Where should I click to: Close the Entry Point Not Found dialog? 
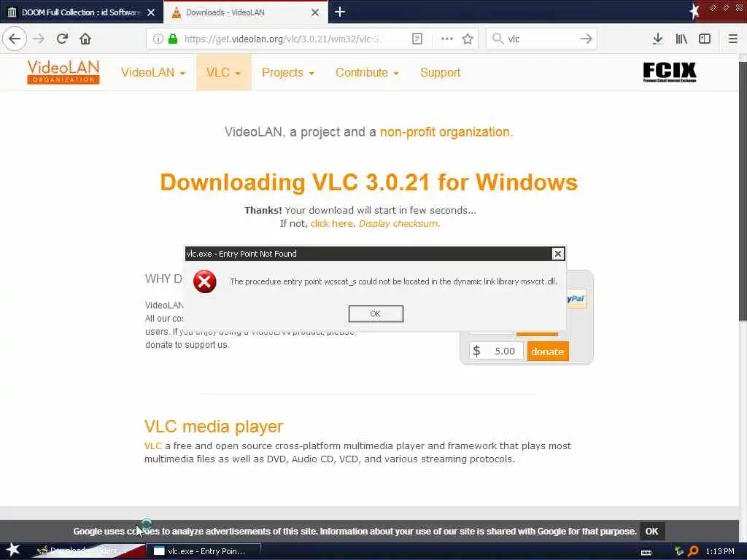coord(558,254)
